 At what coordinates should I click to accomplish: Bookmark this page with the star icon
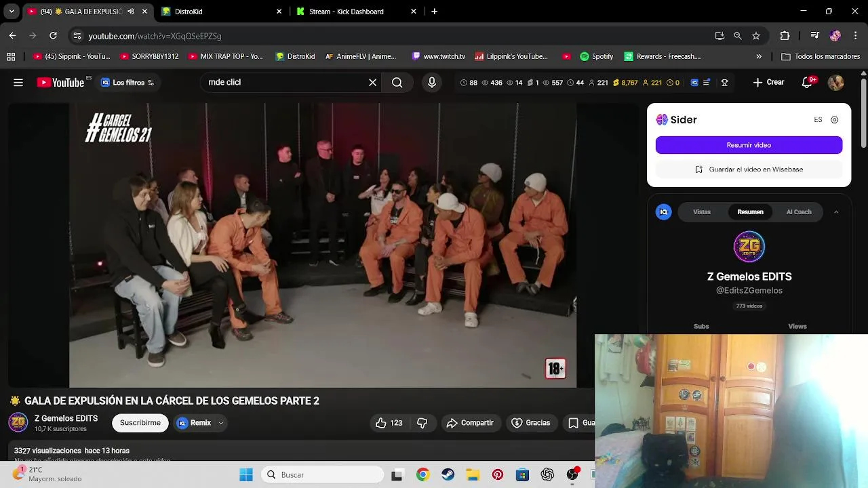coord(756,36)
